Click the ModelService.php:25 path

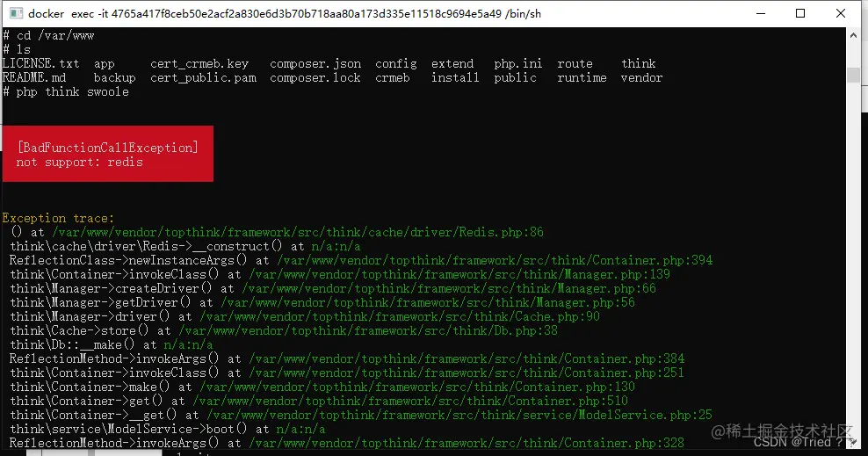coord(459,415)
